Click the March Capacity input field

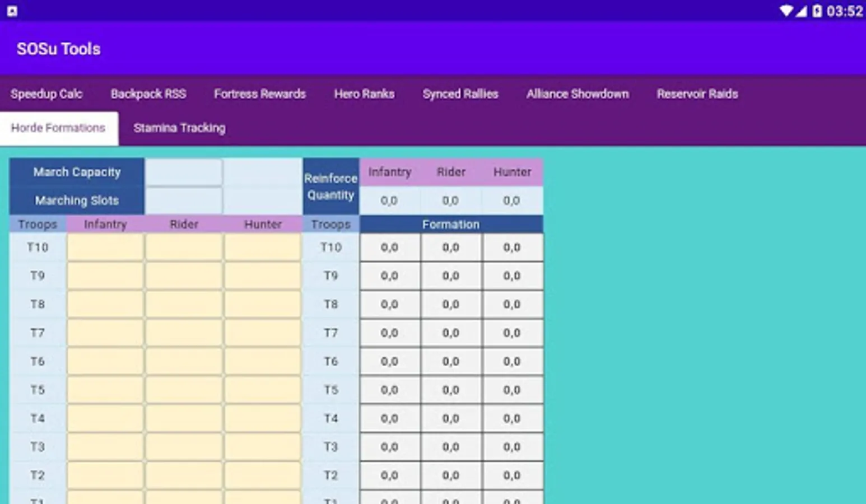click(x=183, y=172)
